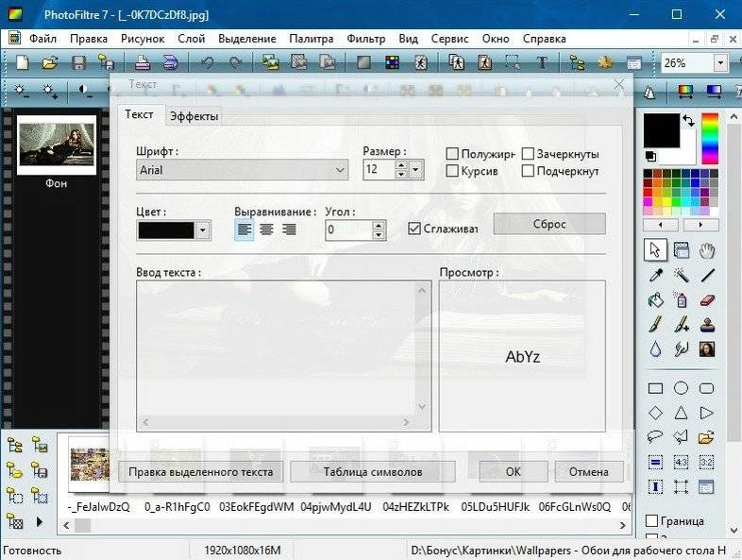Select the spray can tool
The image size is (742, 560).
click(x=682, y=300)
